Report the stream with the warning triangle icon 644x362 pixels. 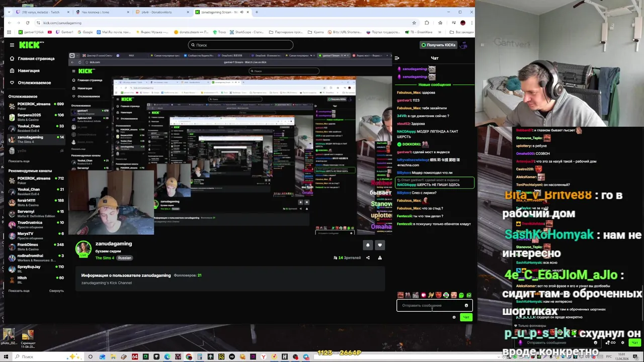[380, 257]
